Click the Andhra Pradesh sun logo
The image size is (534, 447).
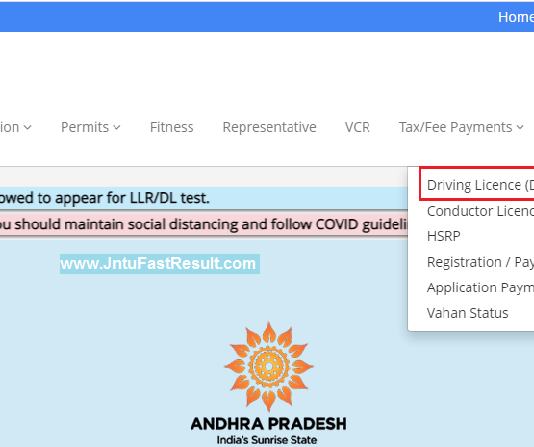pyautogui.click(x=269, y=367)
